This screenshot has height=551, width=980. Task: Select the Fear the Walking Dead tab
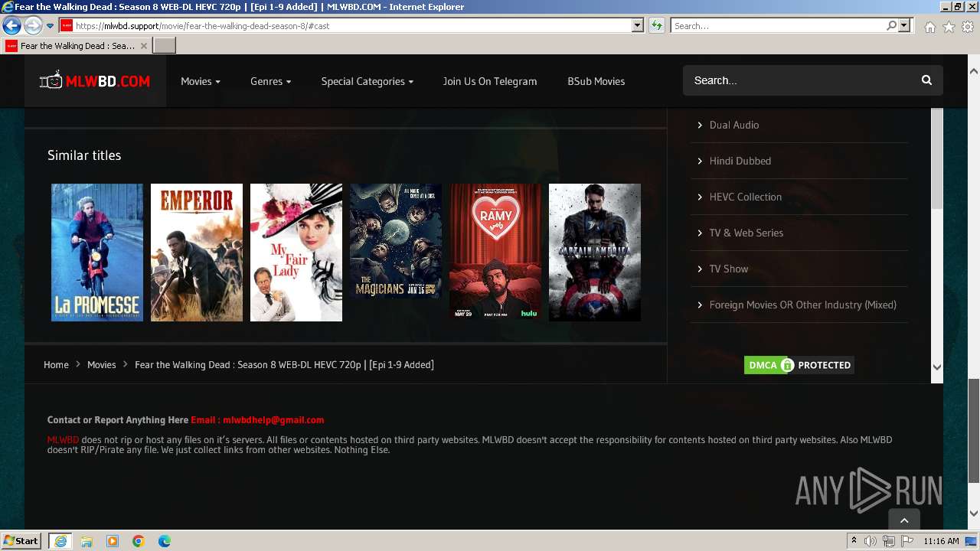click(77, 46)
